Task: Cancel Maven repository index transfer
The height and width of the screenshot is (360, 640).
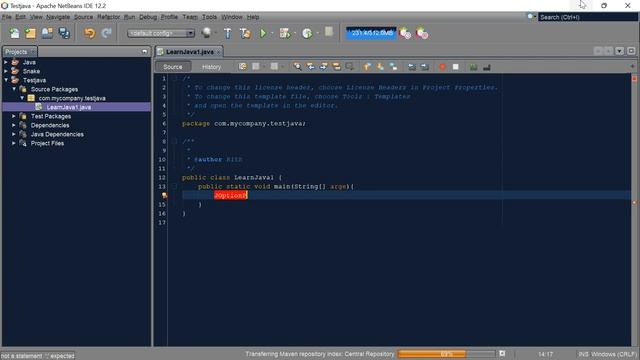Action: click(502, 353)
